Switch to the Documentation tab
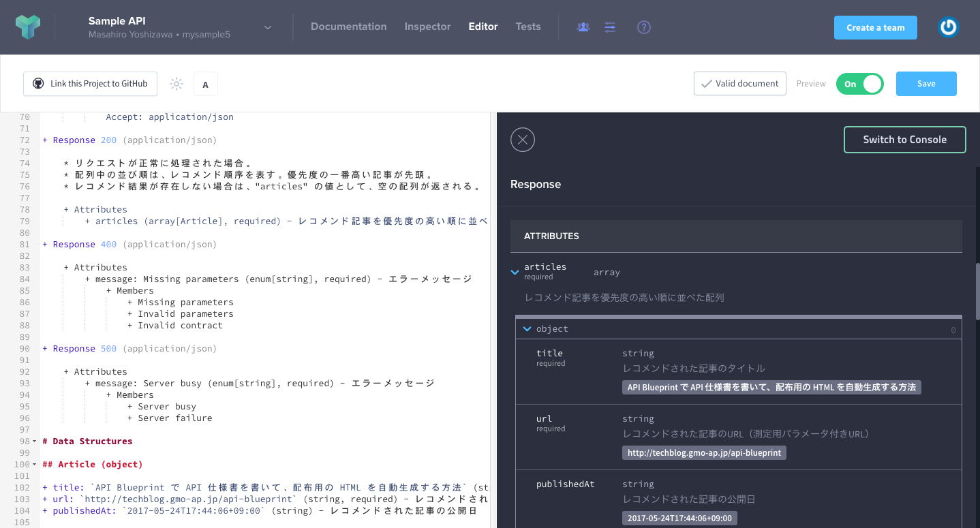This screenshot has width=980, height=528. pyautogui.click(x=348, y=27)
